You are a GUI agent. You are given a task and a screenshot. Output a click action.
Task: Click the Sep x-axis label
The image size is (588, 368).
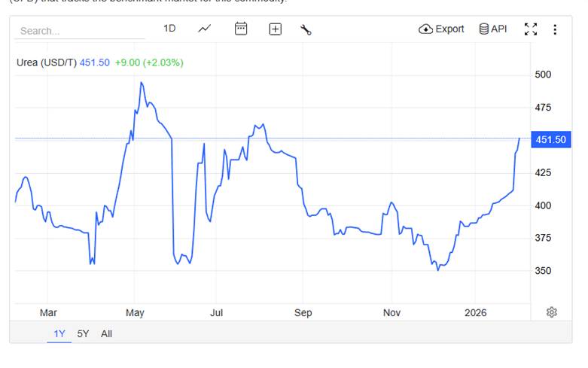(x=303, y=312)
